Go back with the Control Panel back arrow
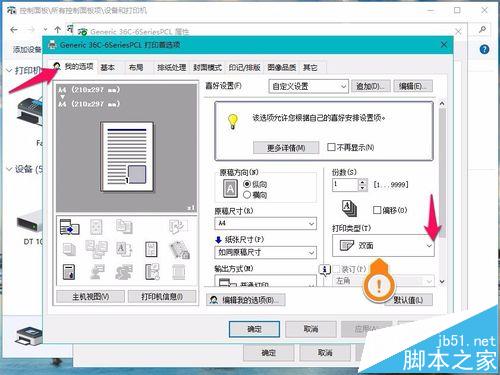 pos(14,30)
